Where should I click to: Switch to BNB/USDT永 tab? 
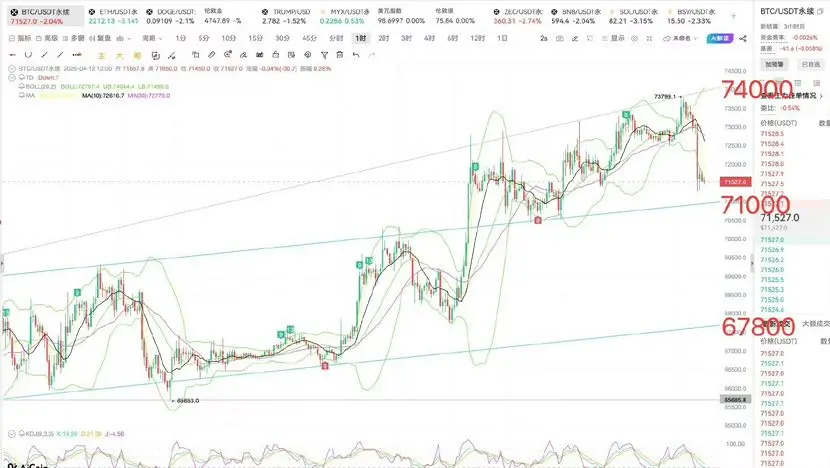tap(575, 16)
